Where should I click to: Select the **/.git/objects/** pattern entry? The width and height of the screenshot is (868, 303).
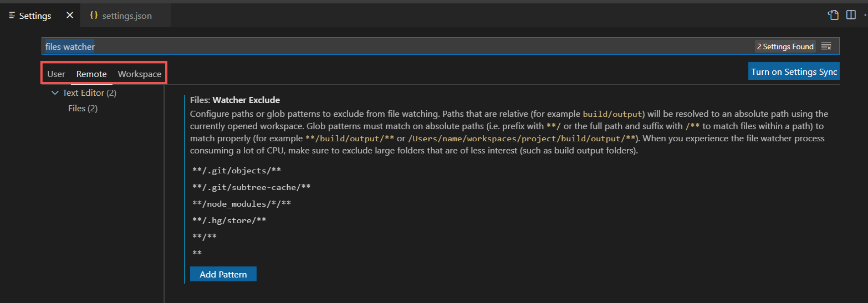click(237, 171)
